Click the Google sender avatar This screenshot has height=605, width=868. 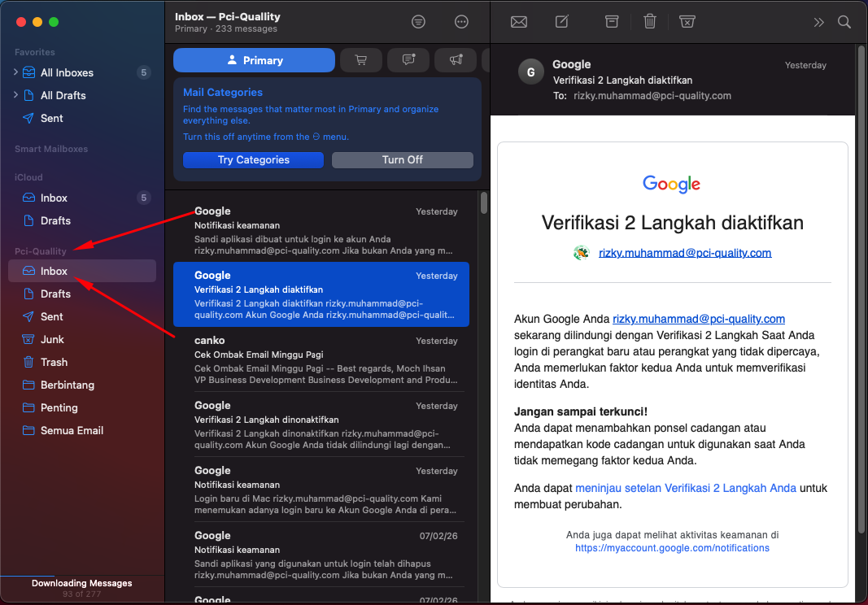point(530,72)
